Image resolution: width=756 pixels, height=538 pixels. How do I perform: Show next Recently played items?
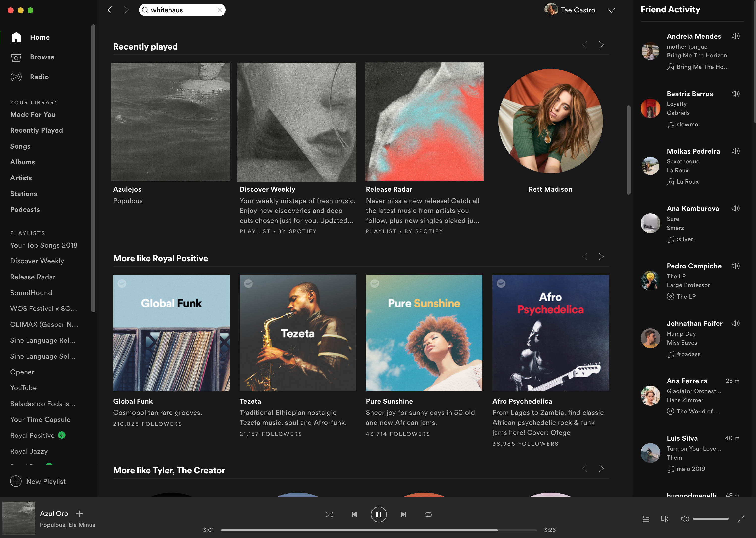coord(601,45)
